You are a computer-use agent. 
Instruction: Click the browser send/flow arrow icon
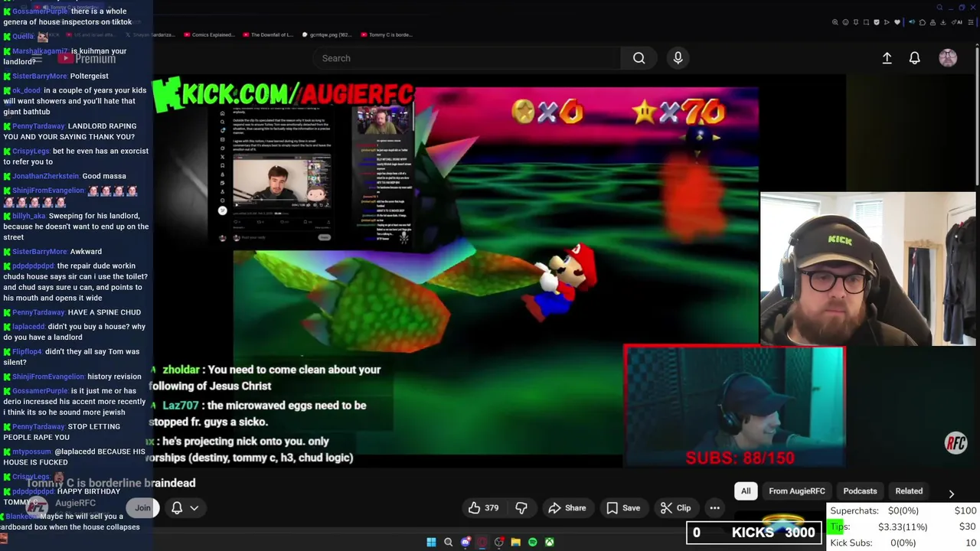pyautogui.click(x=887, y=22)
